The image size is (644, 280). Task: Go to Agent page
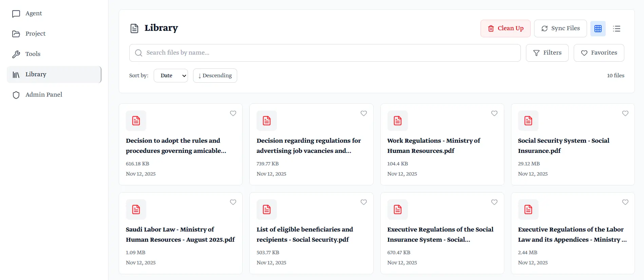[x=54, y=14]
